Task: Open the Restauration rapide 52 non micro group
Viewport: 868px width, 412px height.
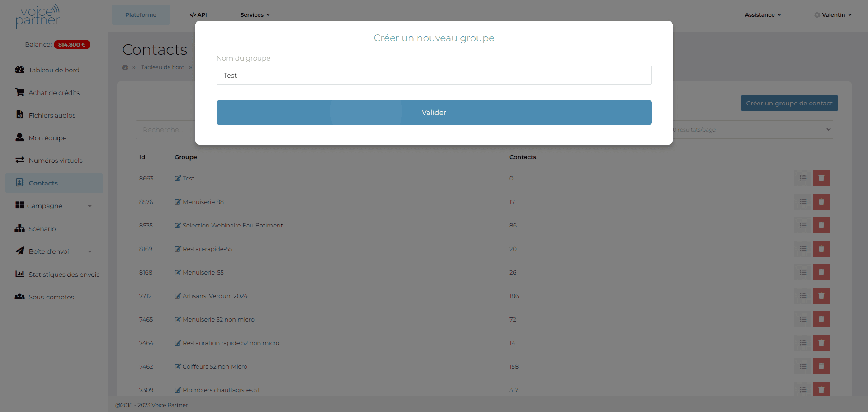Action: pyautogui.click(x=231, y=343)
